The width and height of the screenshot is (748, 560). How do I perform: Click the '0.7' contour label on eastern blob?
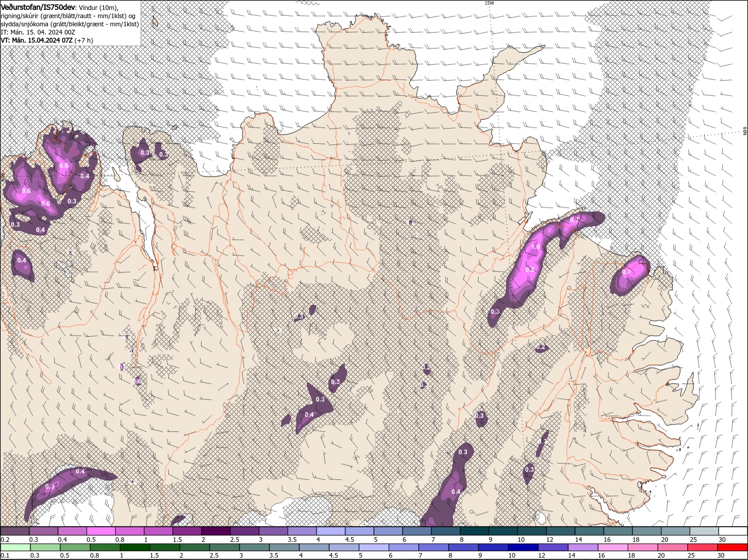(x=626, y=272)
